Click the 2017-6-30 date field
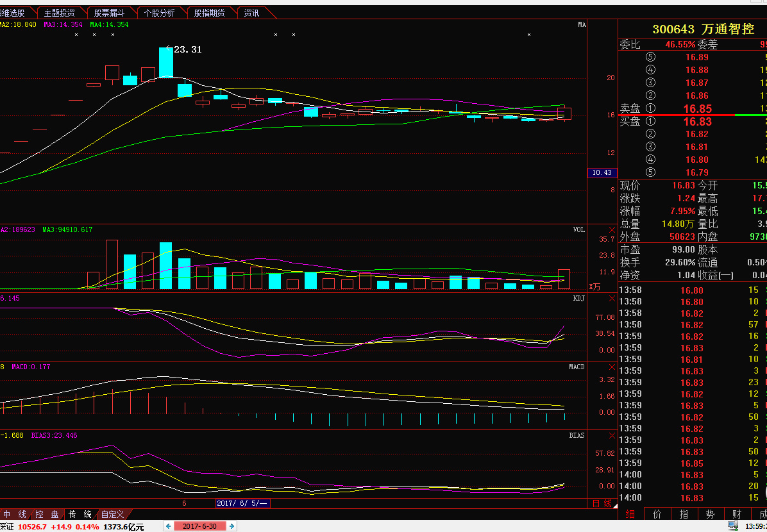 coord(200,526)
